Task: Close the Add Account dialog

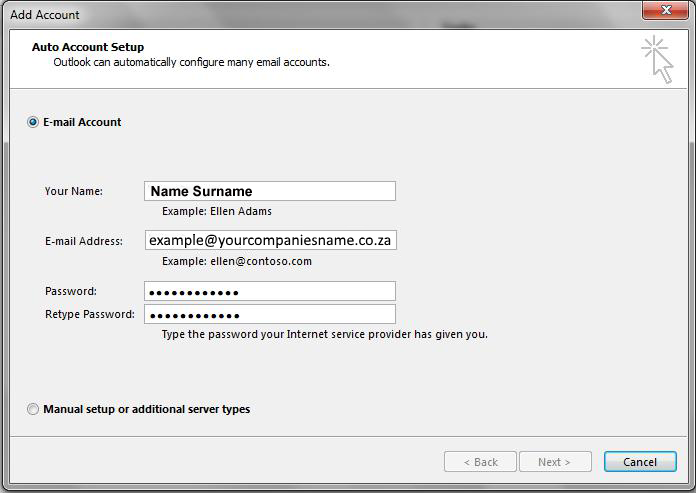Action: coord(665,10)
